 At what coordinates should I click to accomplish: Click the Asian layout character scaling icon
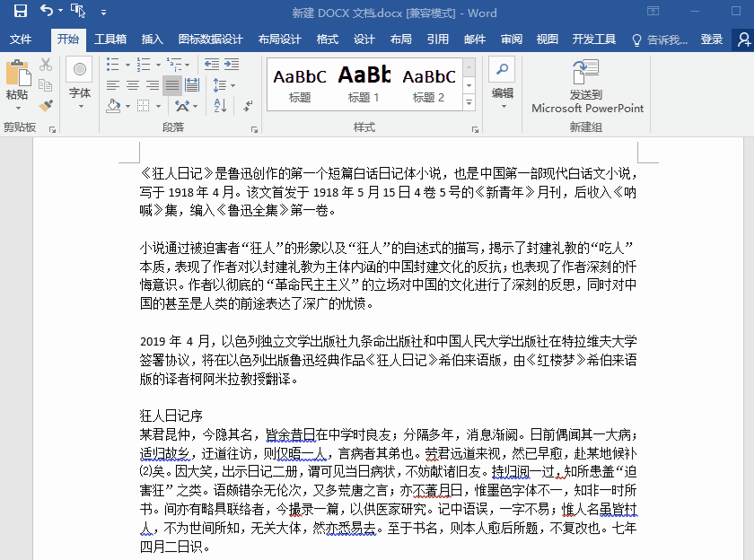click(182, 105)
